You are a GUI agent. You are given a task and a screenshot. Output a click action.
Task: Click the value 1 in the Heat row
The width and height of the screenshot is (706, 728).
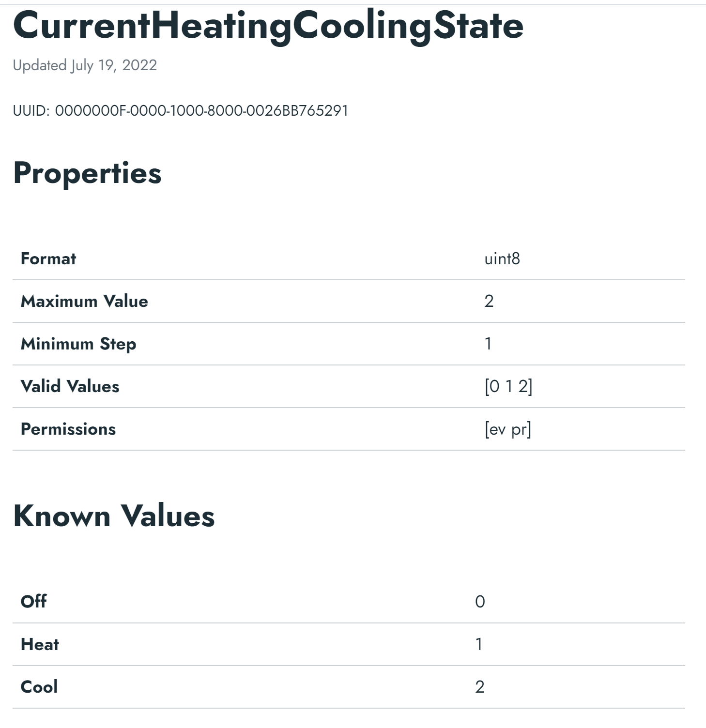(479, 645)
